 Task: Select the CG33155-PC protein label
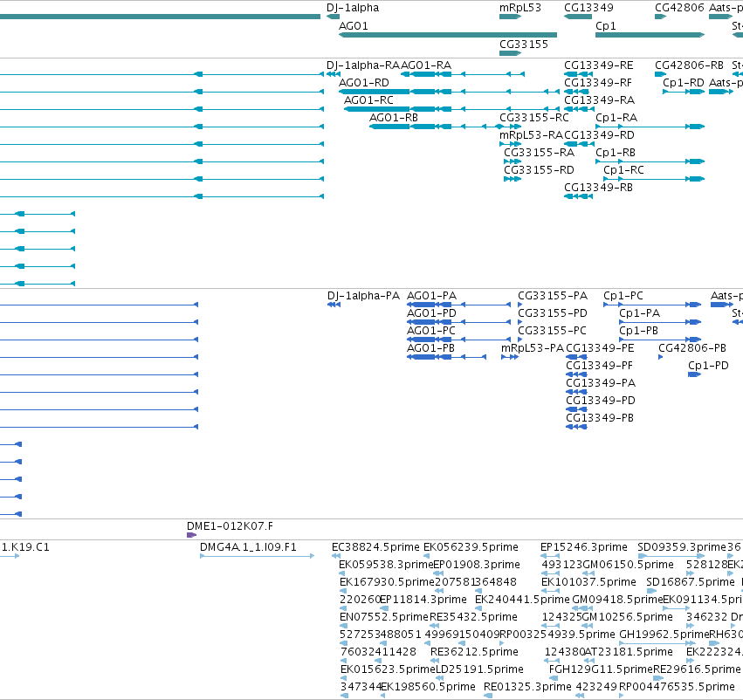[552, 331]
